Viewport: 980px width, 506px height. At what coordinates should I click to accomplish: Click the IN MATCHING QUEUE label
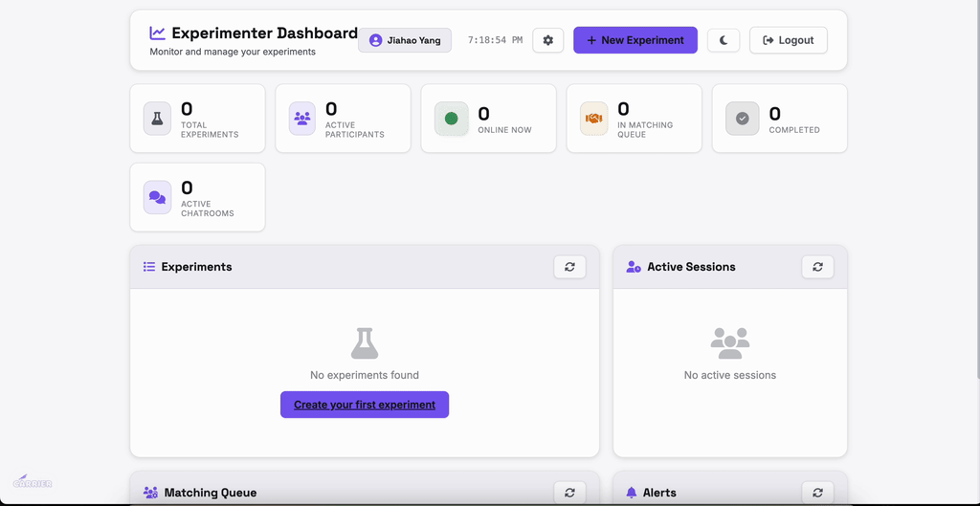coord(645,130)
